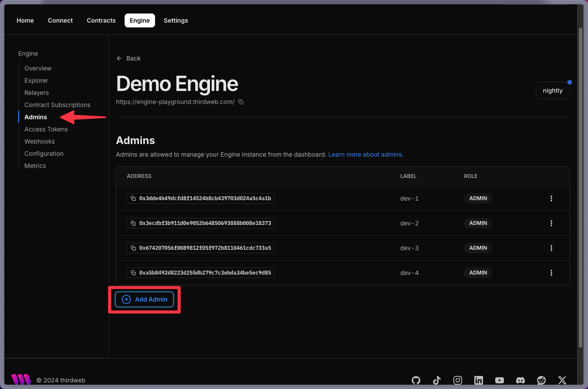Screen dimensions: 588x389
Task: Click the address 0x3ecdbf3b911d0e9052b64850693888b008e18373
Action: point(205,223)
